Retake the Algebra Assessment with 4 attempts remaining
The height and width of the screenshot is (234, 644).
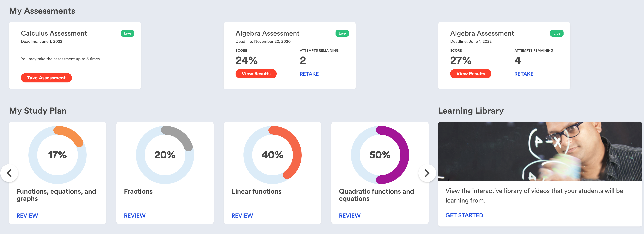523,74
